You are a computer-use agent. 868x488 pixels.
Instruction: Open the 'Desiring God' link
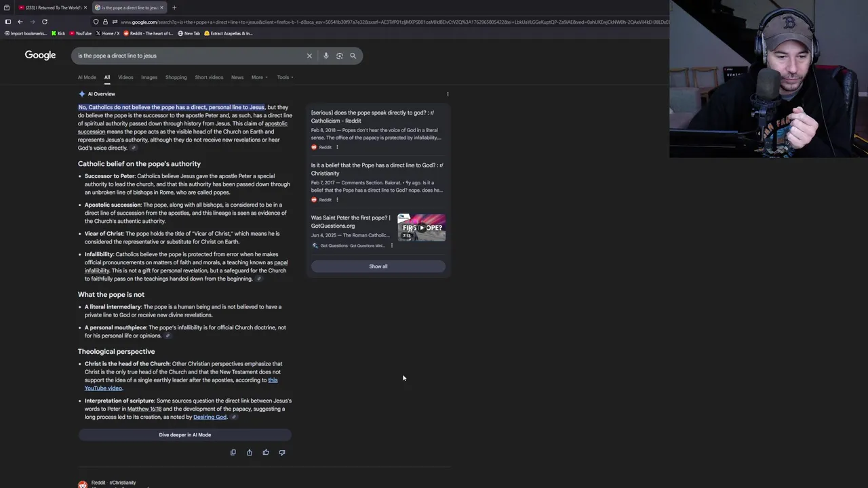click(210, 417)
